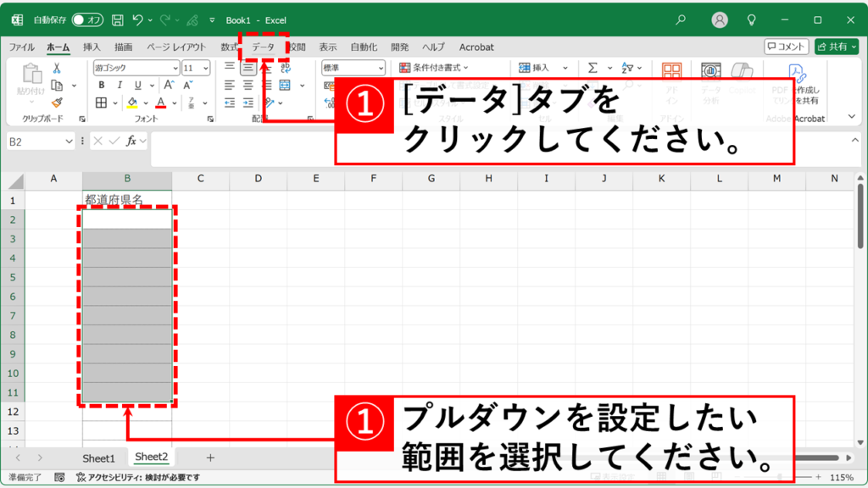The image size is (868, 488).
Task: Click the font dialog launcher in フォント group
Action: (210, 119)
